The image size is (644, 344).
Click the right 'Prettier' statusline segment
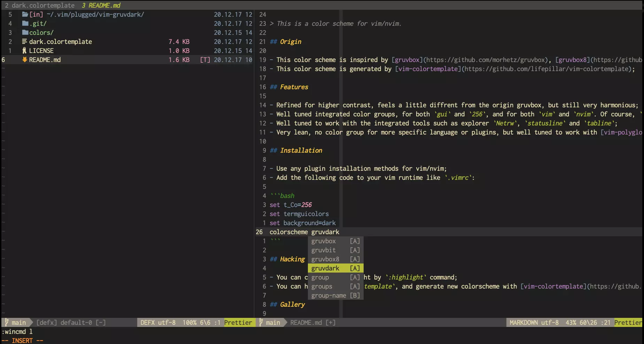point(628,323)
